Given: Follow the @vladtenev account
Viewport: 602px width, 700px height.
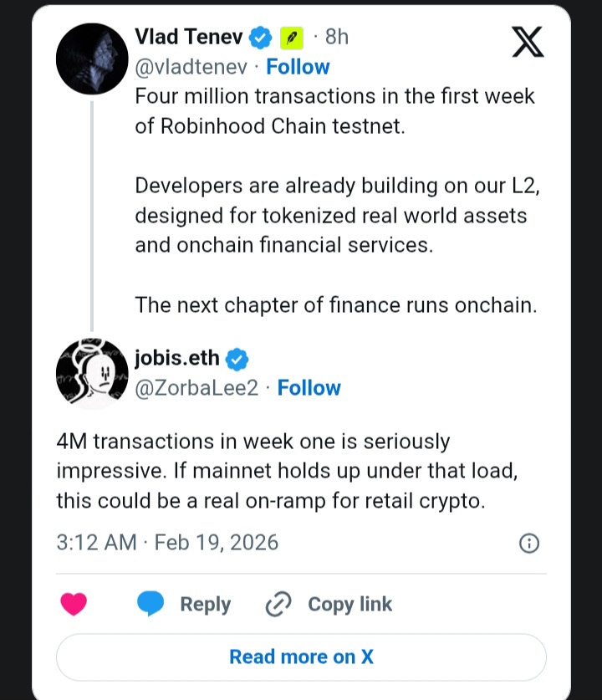Looking at the screenshot, I should pyautogui.click(x=298, y=67).
